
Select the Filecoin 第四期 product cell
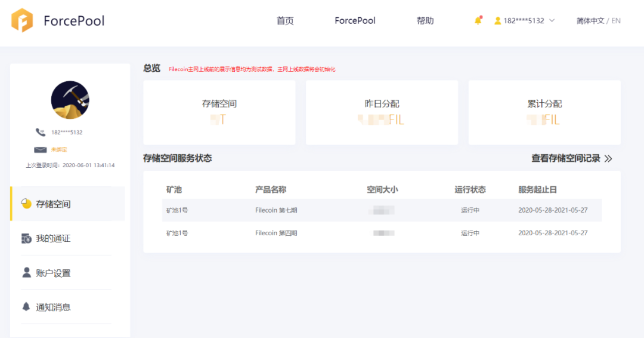pos(276,233)
